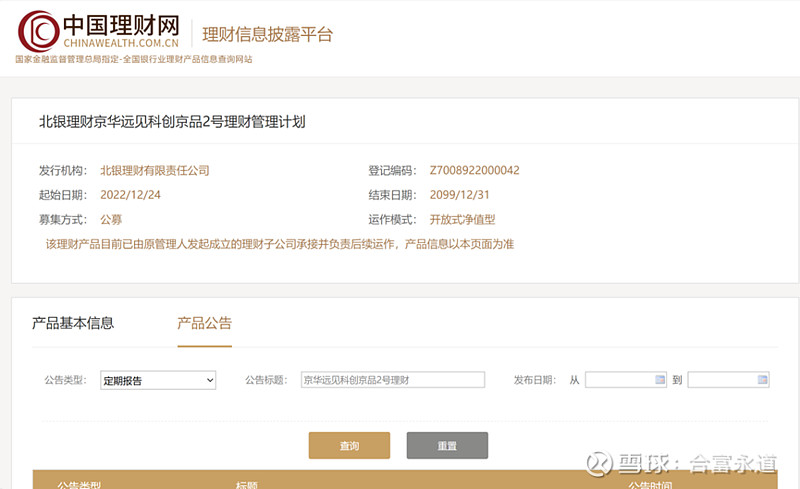Click the 从 start date input field
The height and width of the screenshot is (489, 800).
(626, 380)
